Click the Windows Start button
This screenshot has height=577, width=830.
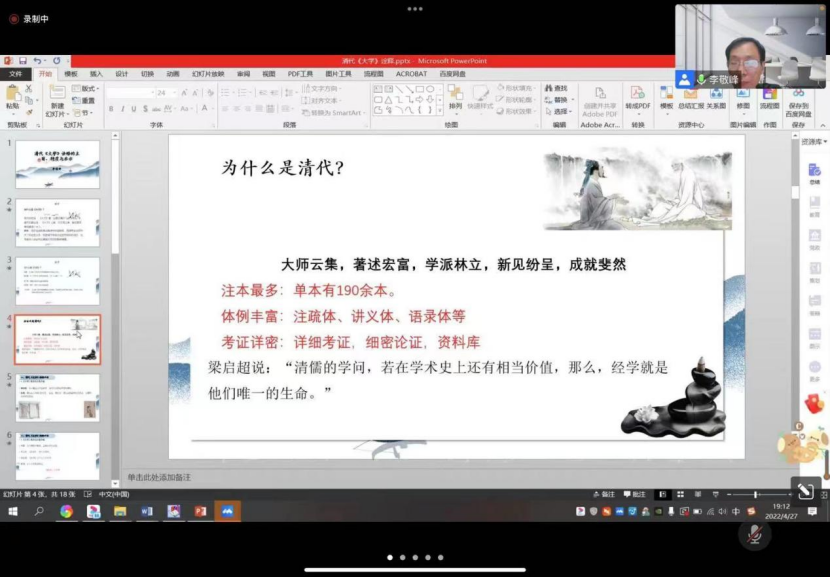coord(13,511)
